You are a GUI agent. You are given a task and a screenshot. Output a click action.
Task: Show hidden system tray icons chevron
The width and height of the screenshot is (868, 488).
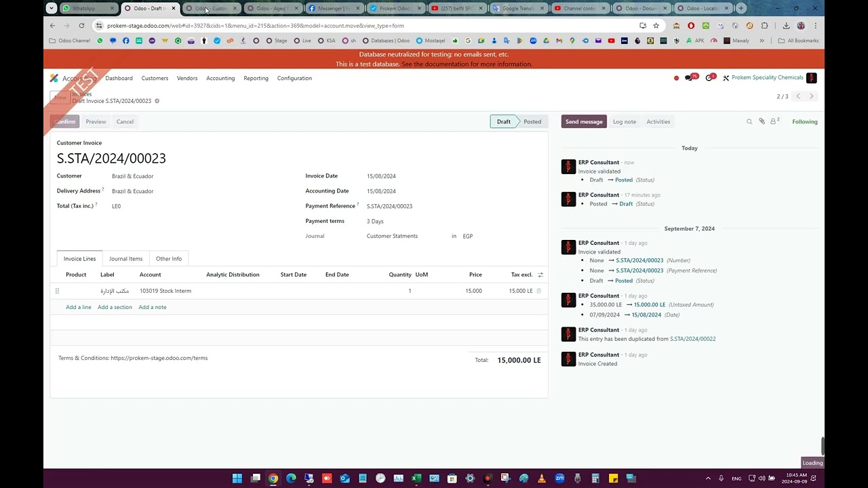click(x=709, y=479)
